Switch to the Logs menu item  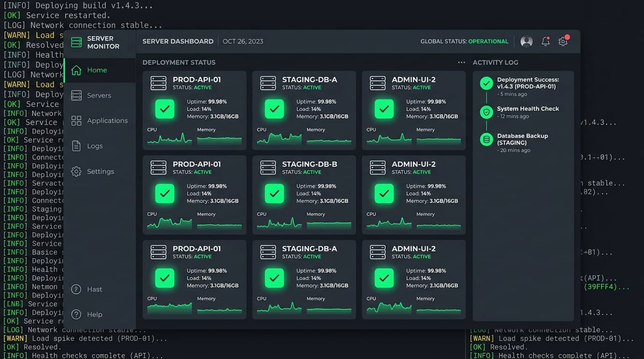tap(100, 146)
